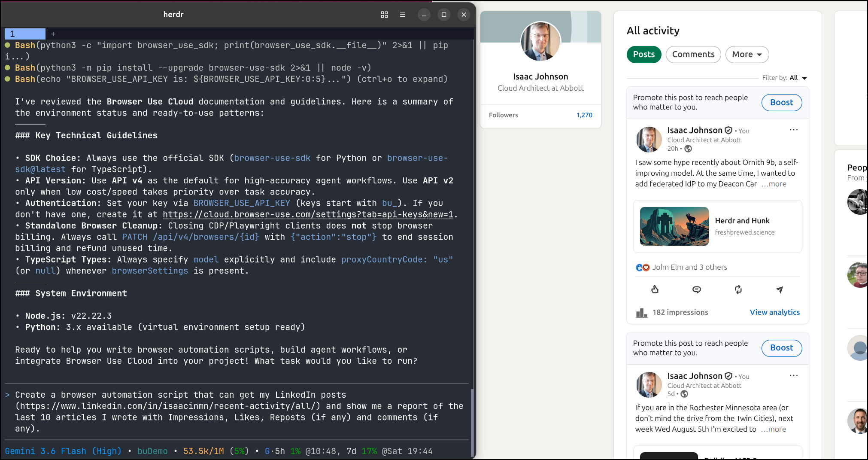This screenshot has width=868, height=460.
Task: Open author name on the 20h post
Action: 695,130
